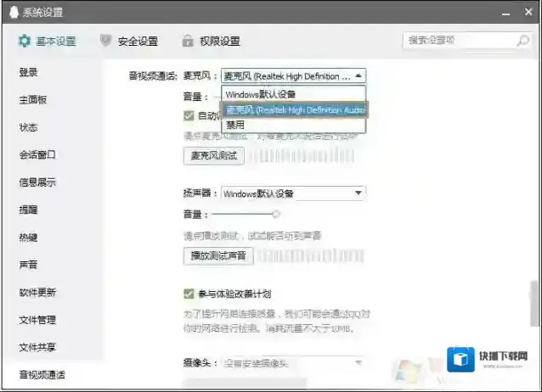Image resolution: width=542 pixels, height=392 pixels.
Task: Click the speaker 音量 slider handle
Action: coord(275,215)
